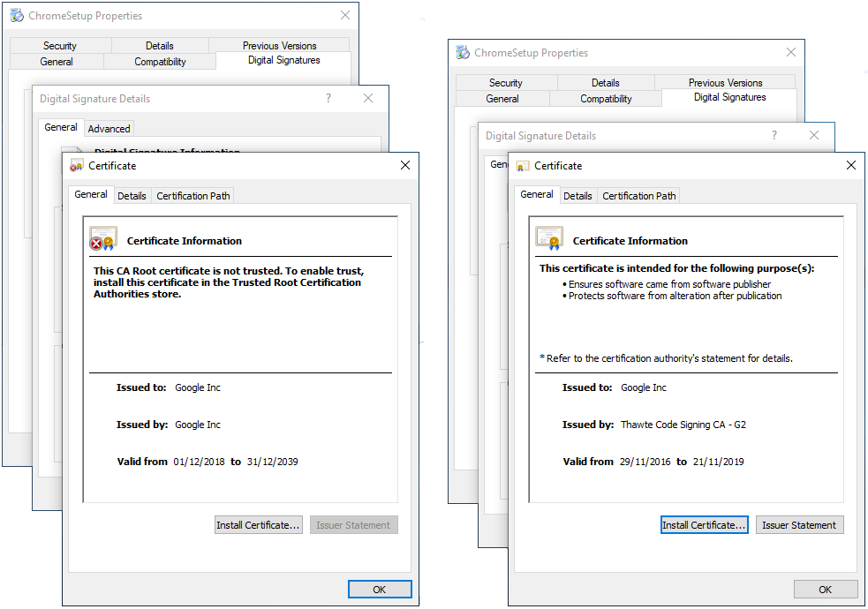Open the Details tab in left Certificate dialog

[x=132, y=196]
